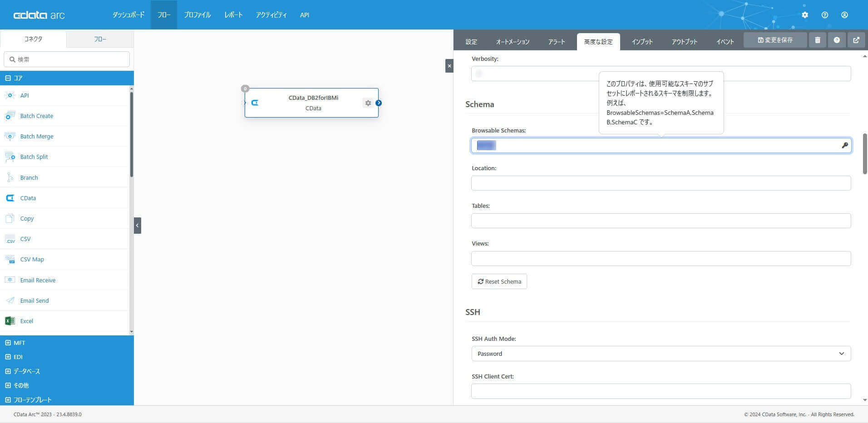Switch to the オートメーション tab
Image resolution: width=868 pixels, height=423 pixels.
coord(513,42)
